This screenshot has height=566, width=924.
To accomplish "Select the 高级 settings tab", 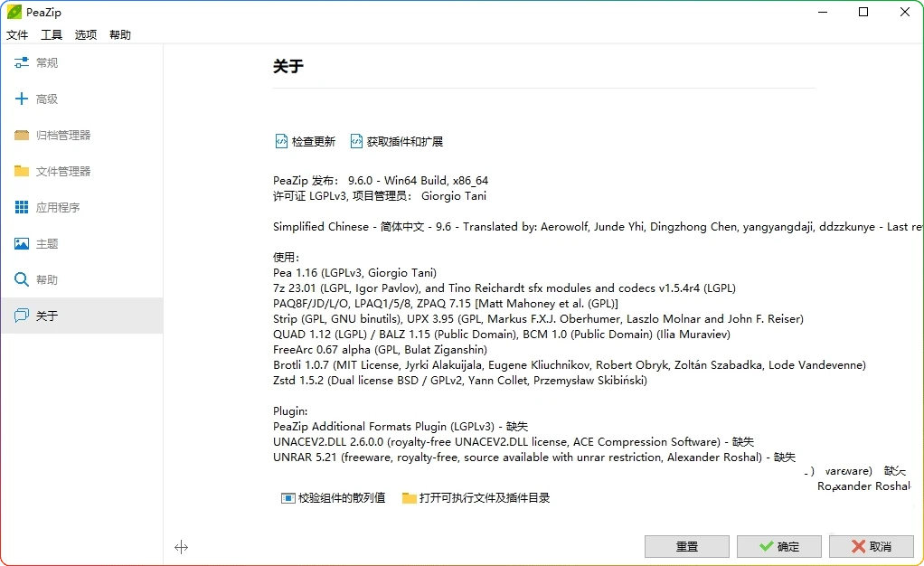I will tap(82, 99).
